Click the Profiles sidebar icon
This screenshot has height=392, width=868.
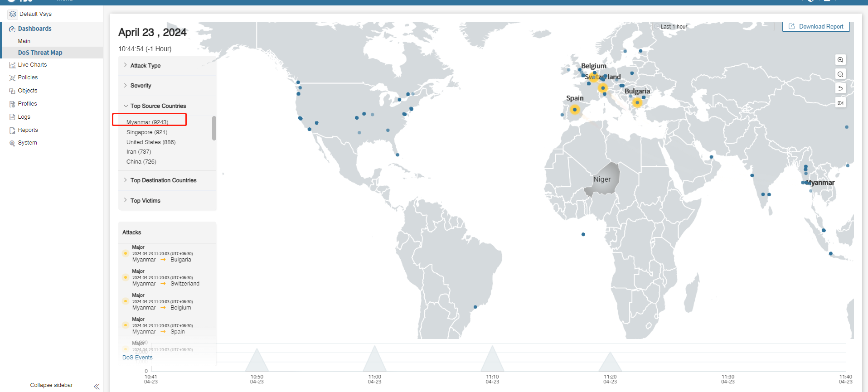pos(12,104)
